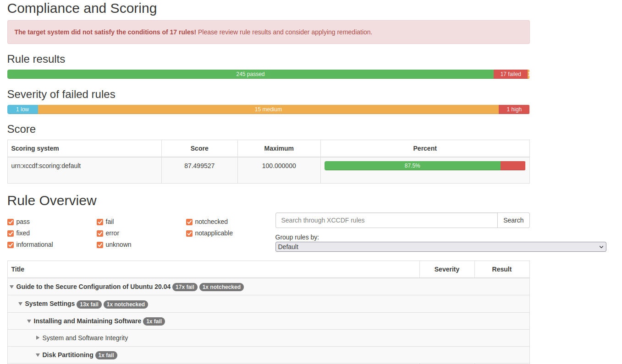622x364 pixels.
Task: Click the 1 low severity segment
Action: pos(22,109)
